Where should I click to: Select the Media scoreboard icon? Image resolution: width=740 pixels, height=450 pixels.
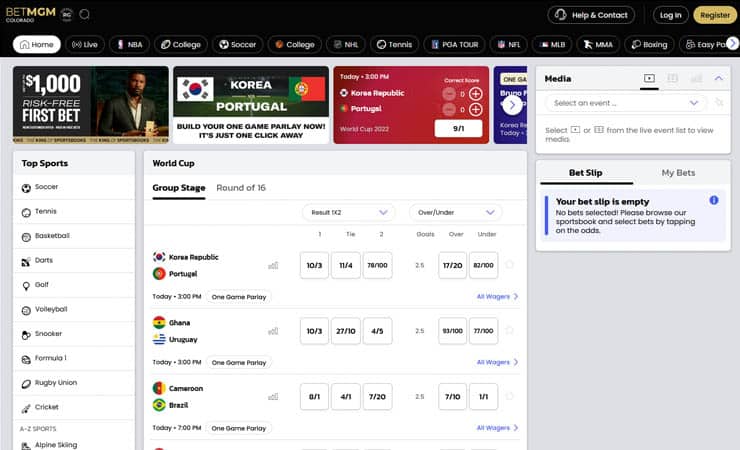[673, 78]
